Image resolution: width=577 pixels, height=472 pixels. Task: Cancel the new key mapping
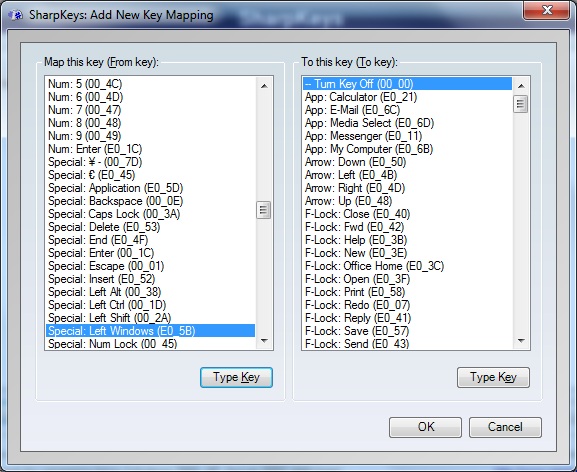505,427
